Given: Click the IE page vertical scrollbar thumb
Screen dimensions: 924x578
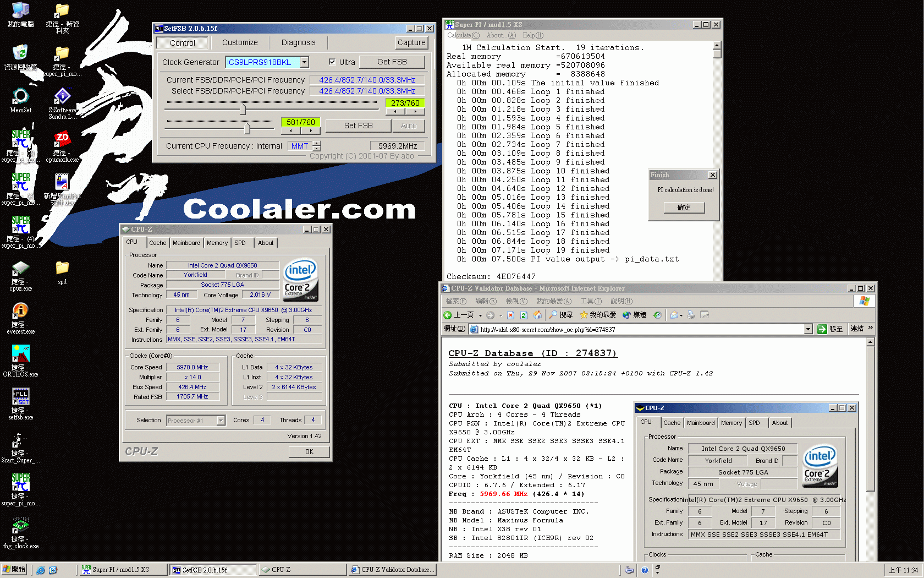Looking at the screenshot, I should pos(870,419).
